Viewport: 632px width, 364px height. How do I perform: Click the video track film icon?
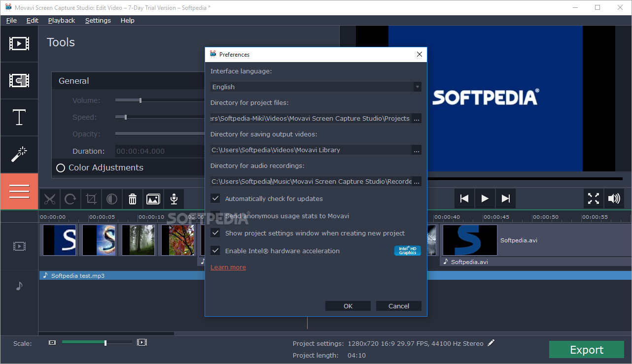19,246
